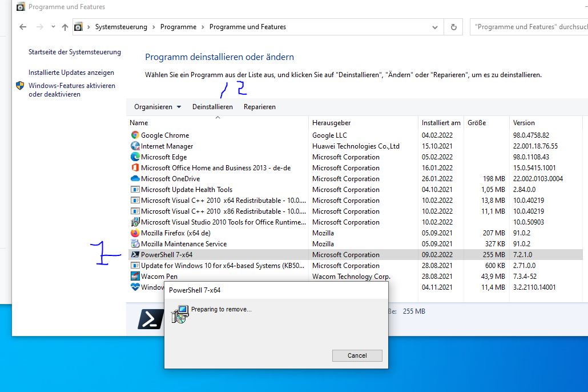The width and height of the screenshot is (588, 392).
Task: Click the Update for Windows 10 icon
Action: click(135, 266)
